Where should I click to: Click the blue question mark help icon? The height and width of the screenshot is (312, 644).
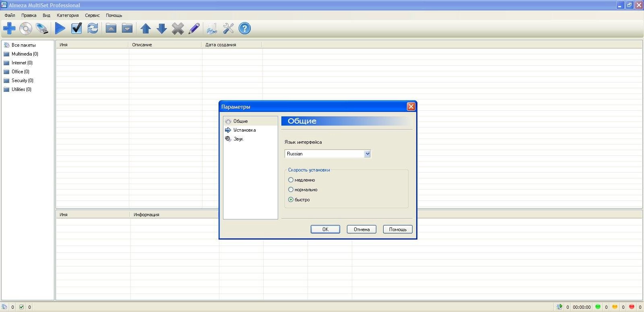click(x=245, y=29)
